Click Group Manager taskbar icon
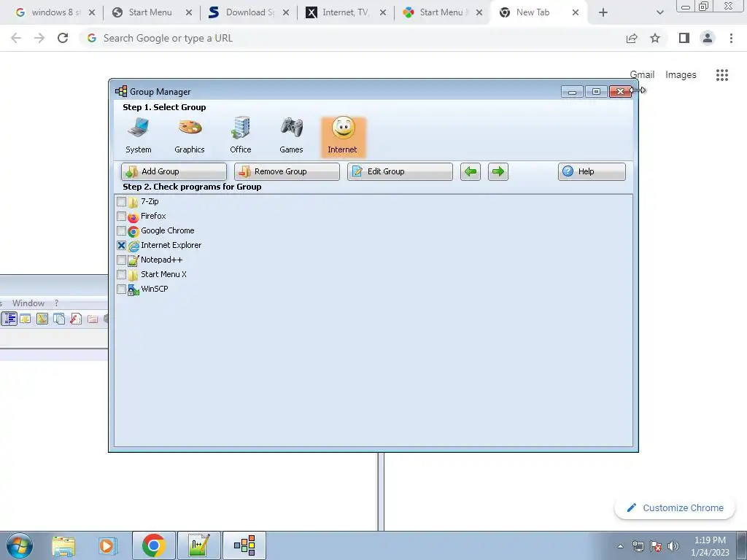Screen dimensions: 747x560 click(244, 545)
